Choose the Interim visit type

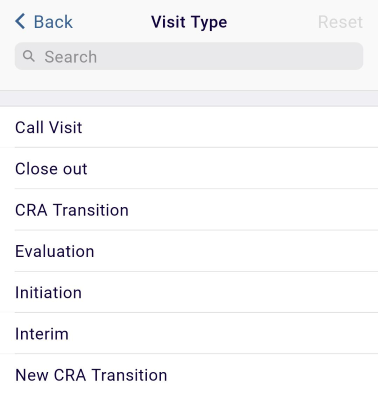pos(189,333)
